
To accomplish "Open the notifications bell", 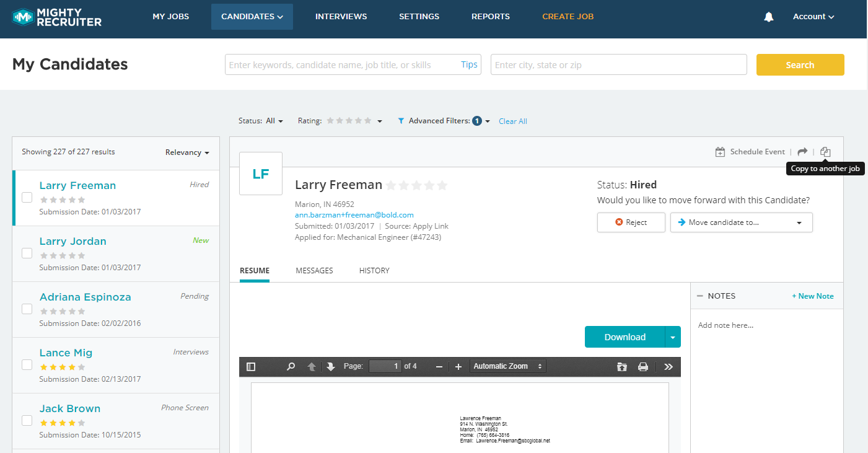I will pyautogui.click(x=769, y=17).
